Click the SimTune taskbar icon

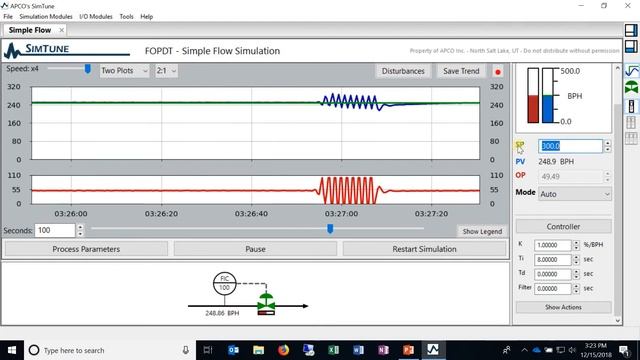[x=433, y=350]
